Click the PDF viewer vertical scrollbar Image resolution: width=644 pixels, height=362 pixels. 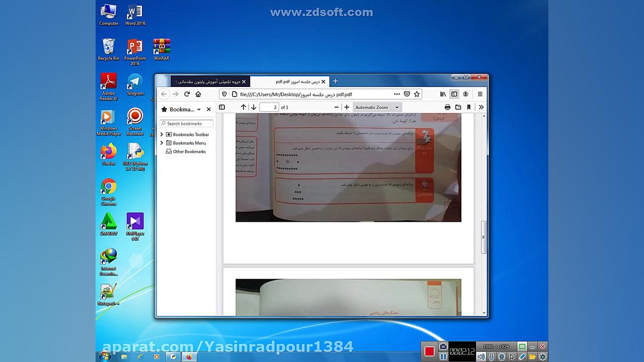coord(484,237)
